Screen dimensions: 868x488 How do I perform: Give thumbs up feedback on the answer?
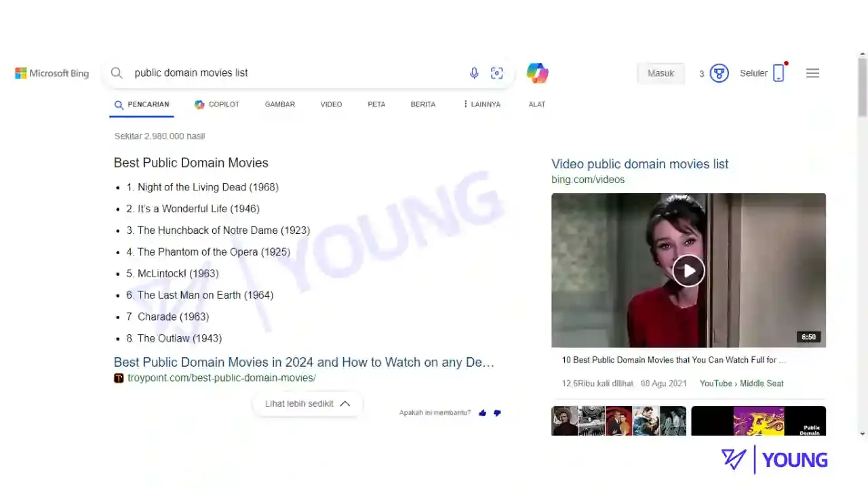pos(482,413)
